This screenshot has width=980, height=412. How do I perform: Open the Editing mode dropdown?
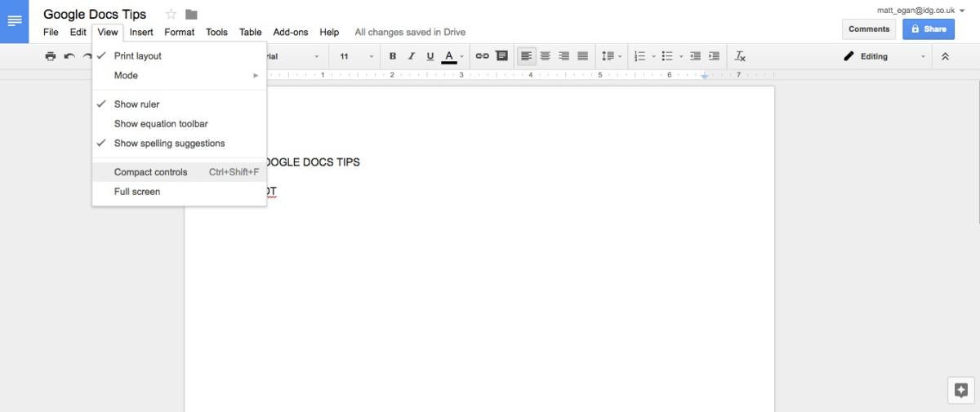click(886, 56)
